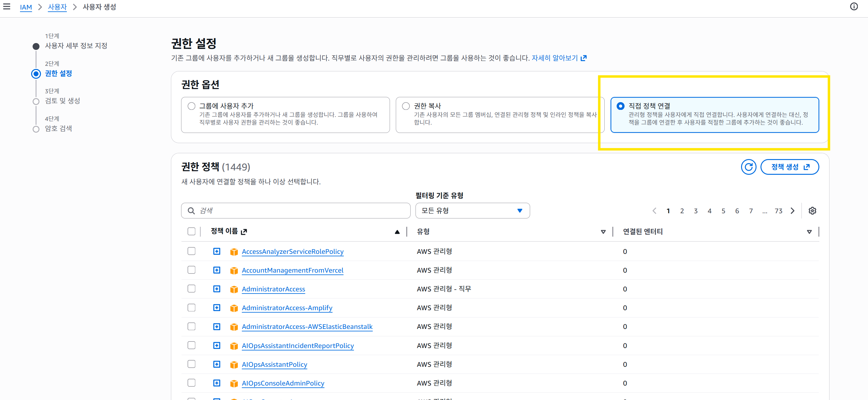This screenshot has height=400, width=868.
Task: Check the AdministratorAccess policy checkbox
Action: (x=191, y=289)
